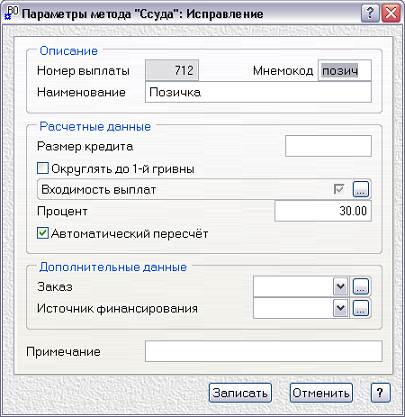Click the Мнемокод field with позич
The height and width of the screenshot is (417, 405).
click(x=345, y=70)
